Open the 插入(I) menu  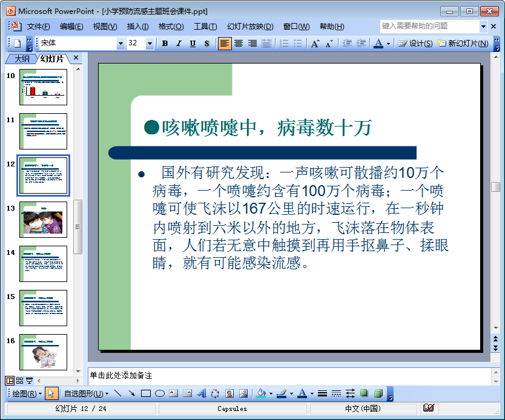(138, 27)
